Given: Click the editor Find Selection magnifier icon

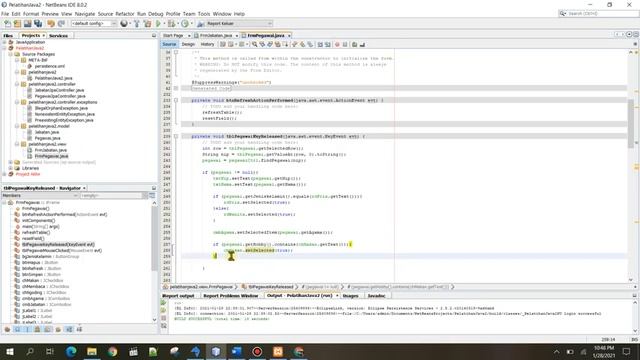Looking at the screenshot, I should (254, 44).
